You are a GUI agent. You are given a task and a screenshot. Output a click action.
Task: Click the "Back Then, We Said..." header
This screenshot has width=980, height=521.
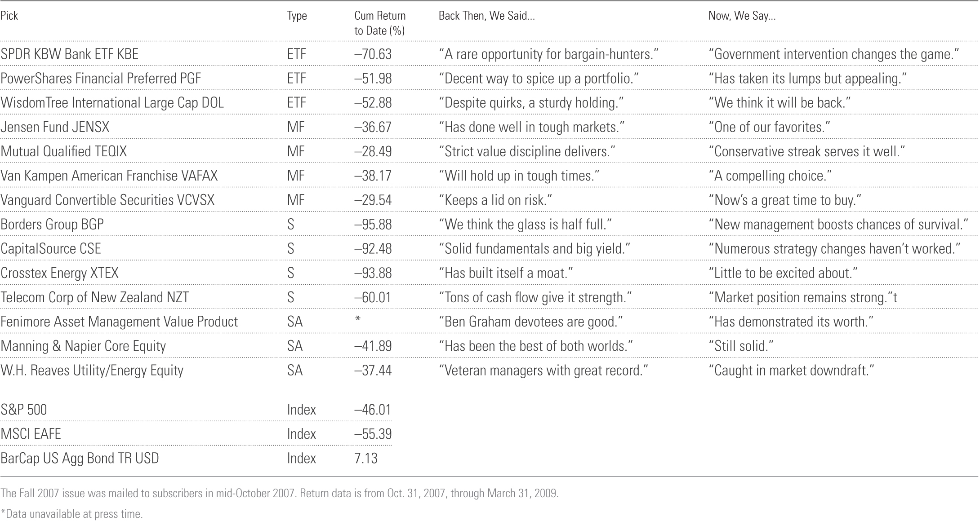tap(486, 16)
